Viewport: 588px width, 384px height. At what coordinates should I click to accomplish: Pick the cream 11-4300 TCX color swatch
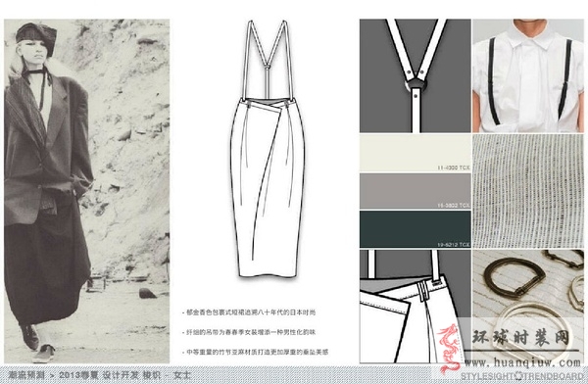[416, 154]
